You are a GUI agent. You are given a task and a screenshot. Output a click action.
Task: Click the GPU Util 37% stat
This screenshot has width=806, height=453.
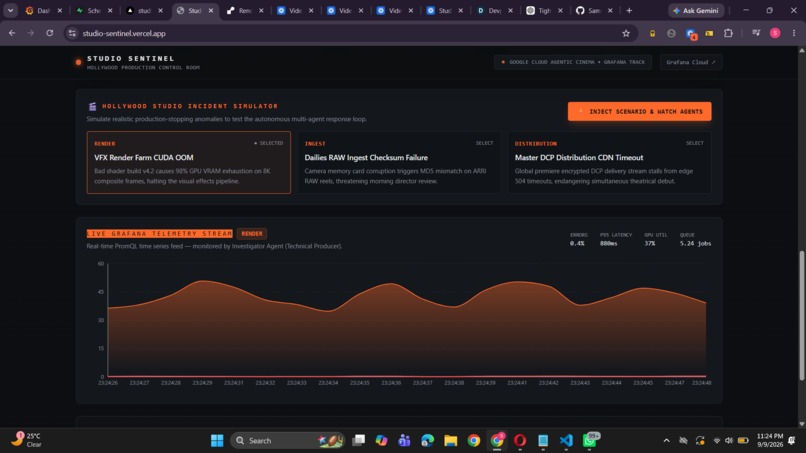tap(655, 239)
